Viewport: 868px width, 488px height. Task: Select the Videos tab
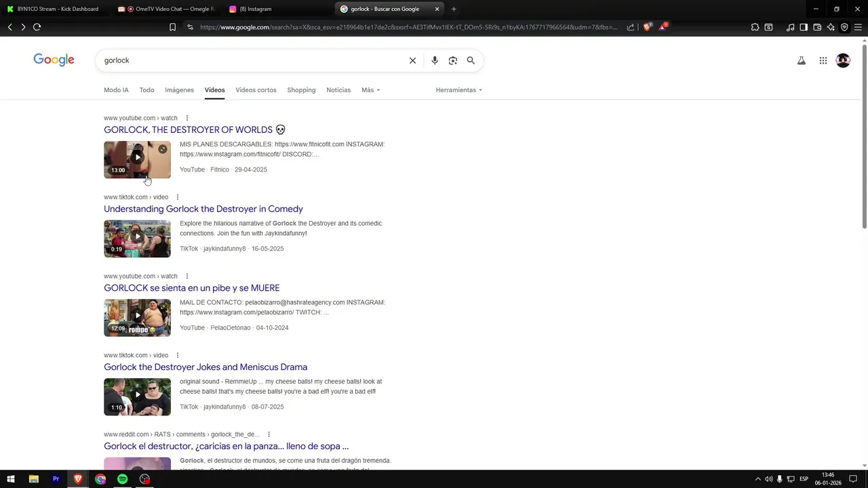pos(214,90)
